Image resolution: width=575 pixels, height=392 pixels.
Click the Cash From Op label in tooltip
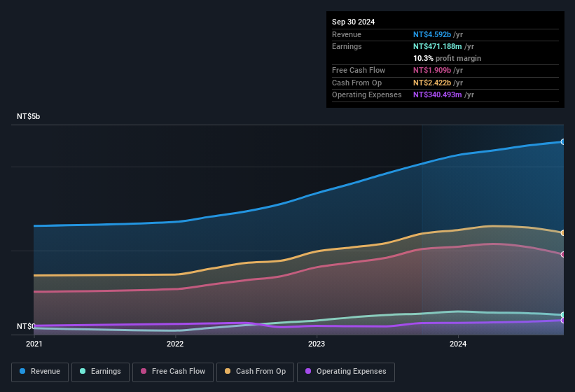356,83
